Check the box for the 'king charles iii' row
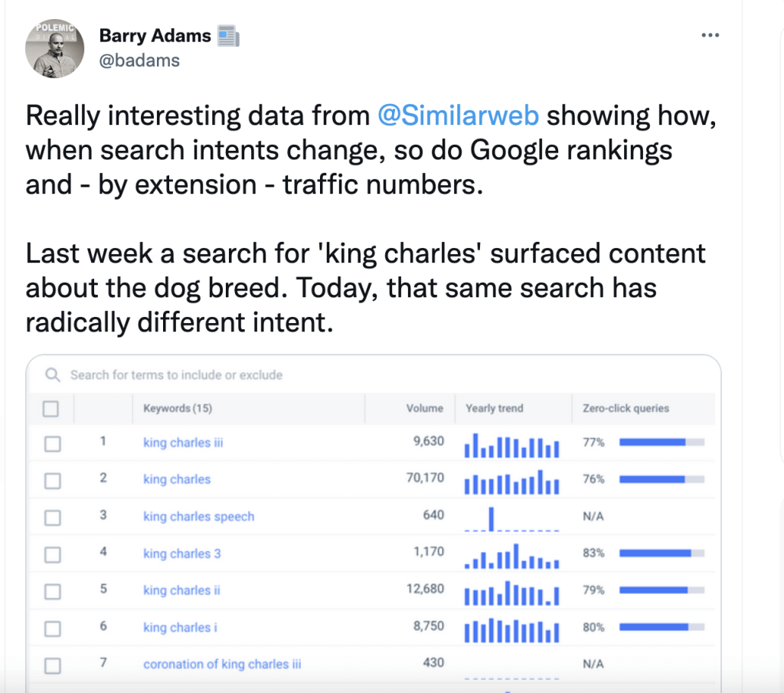This screenshot has width=784, height=693. (x=51, y=443)
